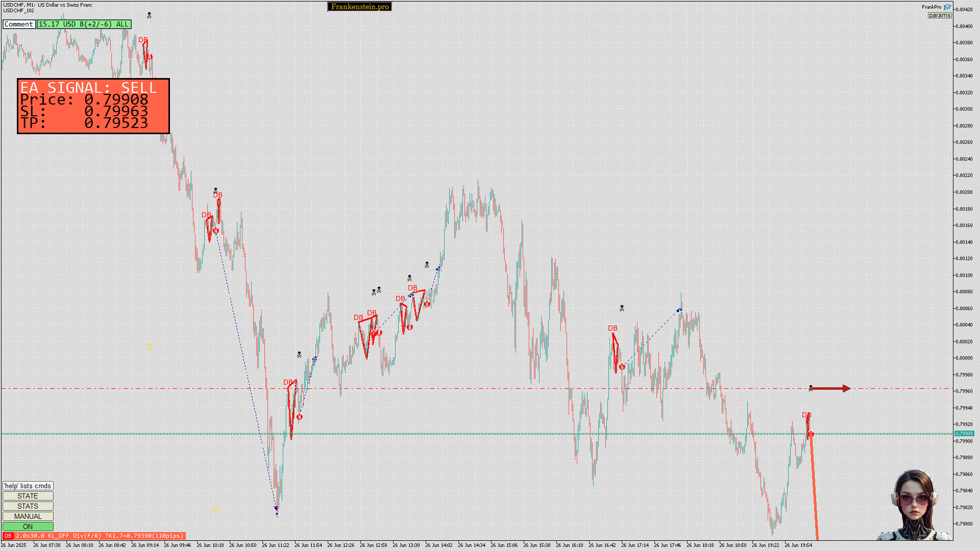
Task: Select the current price tag 0.79909
Action: coord(964,434)
